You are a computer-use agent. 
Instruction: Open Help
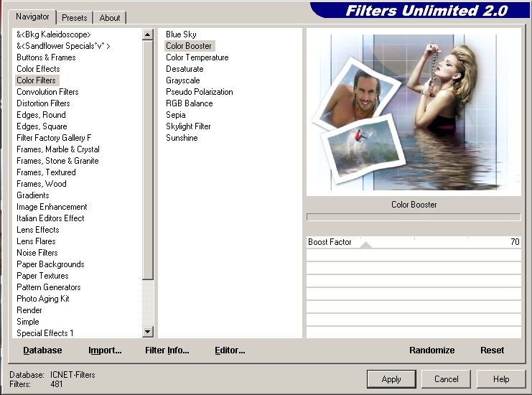click(x=501, y=379)
